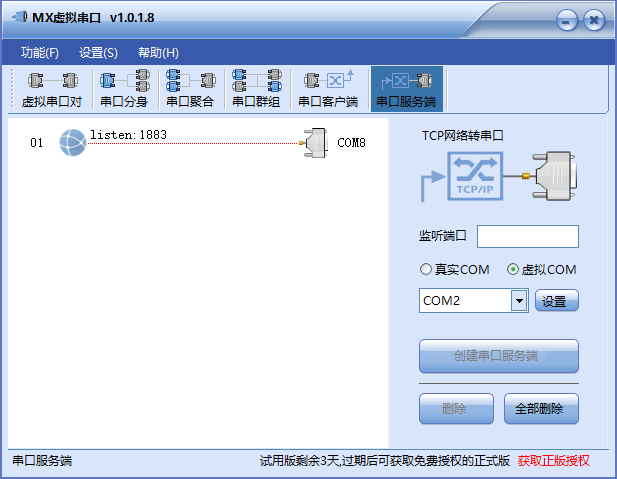Expand the COM2 port dropdown
Screen dimensions: 617x479
point(519,301)
